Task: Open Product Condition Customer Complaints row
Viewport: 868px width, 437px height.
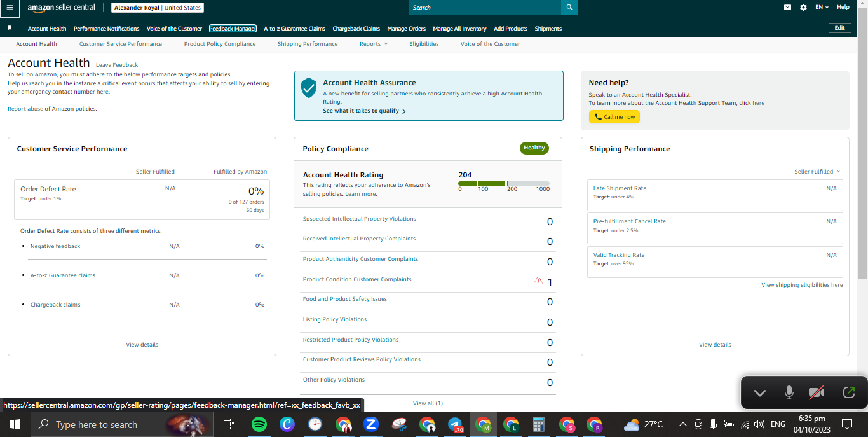Action: (428, 281)
